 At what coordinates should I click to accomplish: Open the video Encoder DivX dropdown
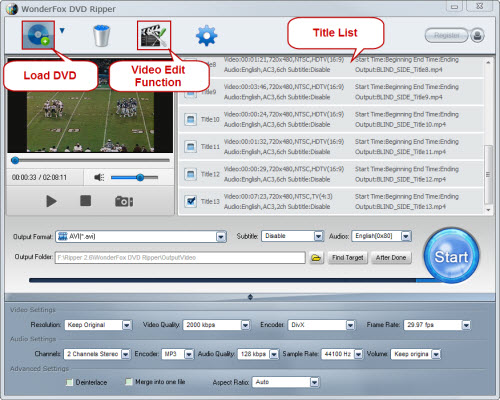[x=350, y=325]
